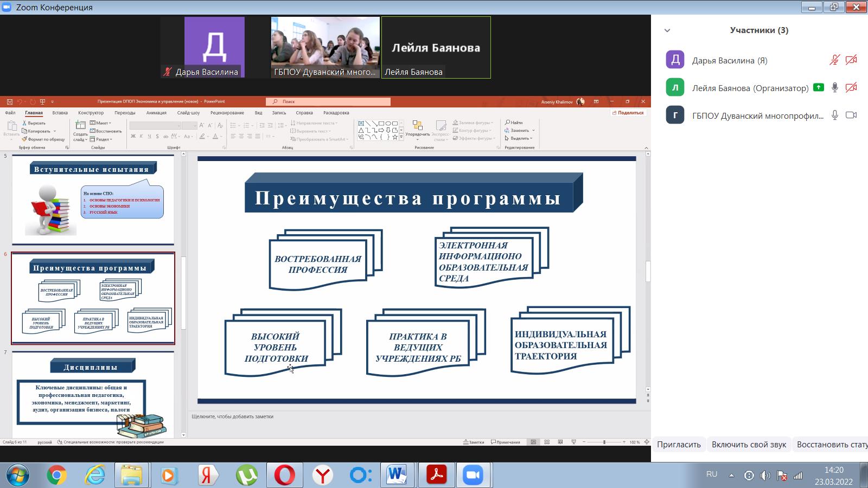Switch to the Слайд-шоу ribbon tab
This screenshot has width=868, height=488.
[188, 113]
